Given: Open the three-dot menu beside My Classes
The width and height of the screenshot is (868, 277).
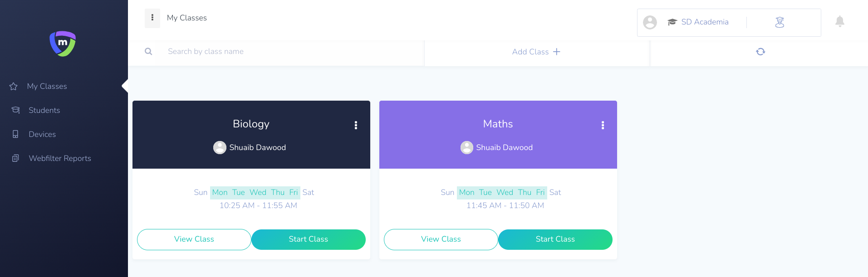Looking at the screenshot, I should click(152, 18).
